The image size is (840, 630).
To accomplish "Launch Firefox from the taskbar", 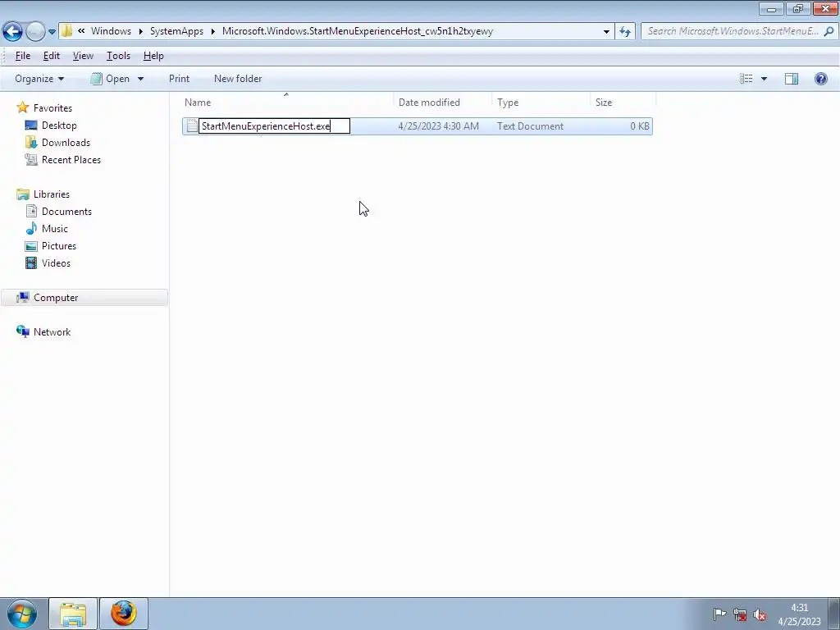I will coord(123,614).
